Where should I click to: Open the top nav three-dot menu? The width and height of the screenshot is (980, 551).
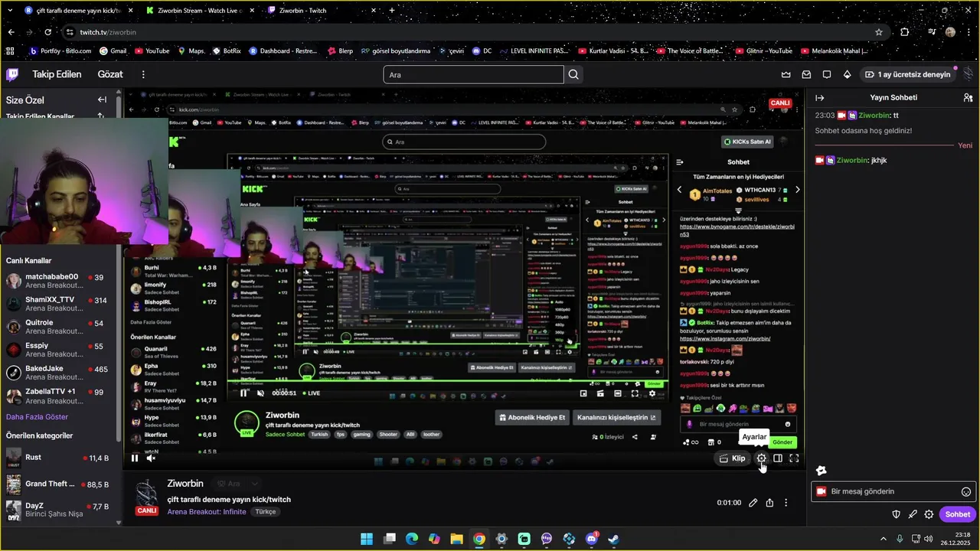point(143,74)
